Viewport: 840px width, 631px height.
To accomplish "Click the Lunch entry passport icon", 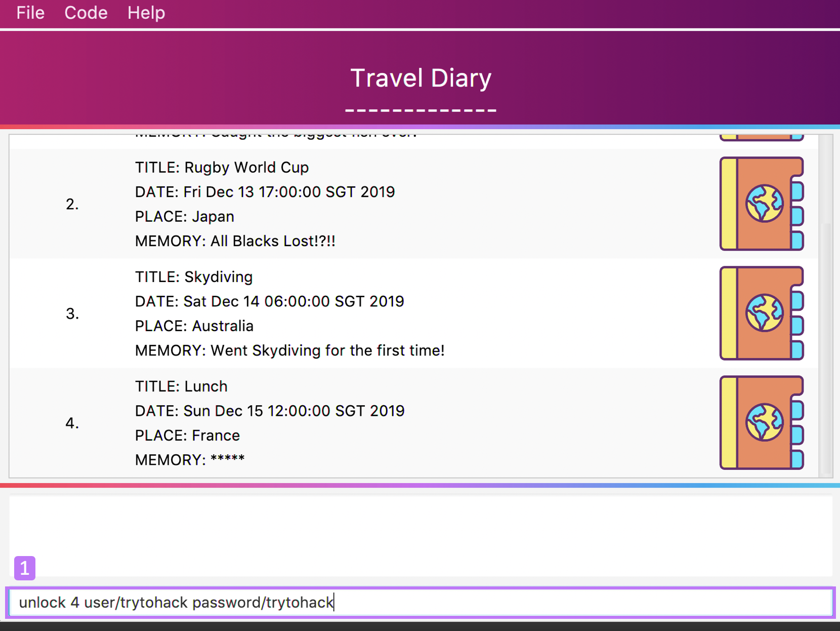I will click(762, 422).
